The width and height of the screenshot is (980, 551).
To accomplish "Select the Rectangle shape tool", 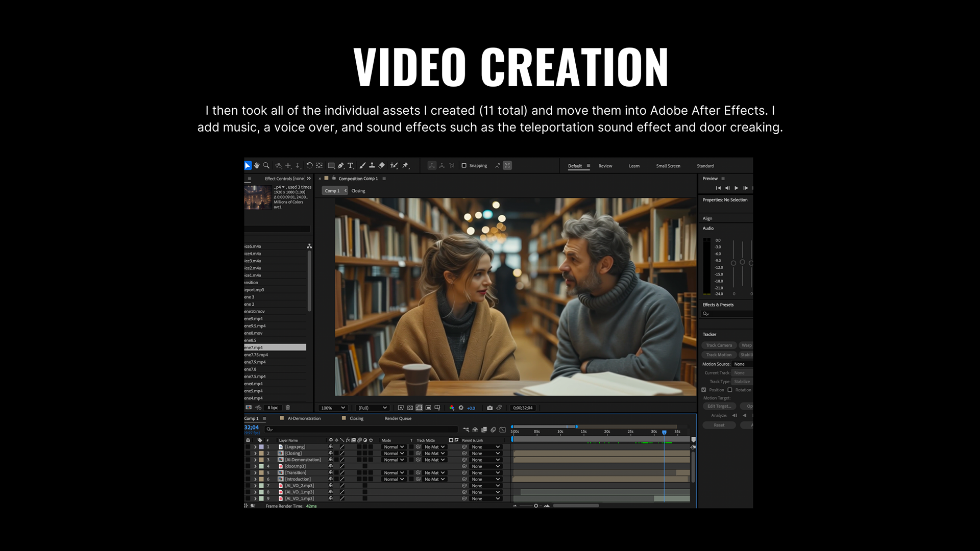I will (331, 165).
